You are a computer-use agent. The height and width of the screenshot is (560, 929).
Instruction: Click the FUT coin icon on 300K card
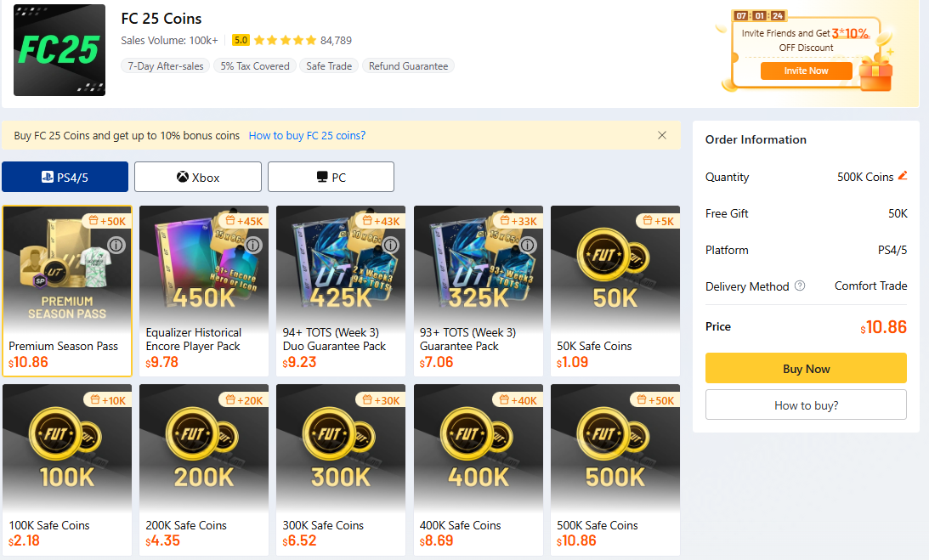pyautogui.click(x=338, y=435)
